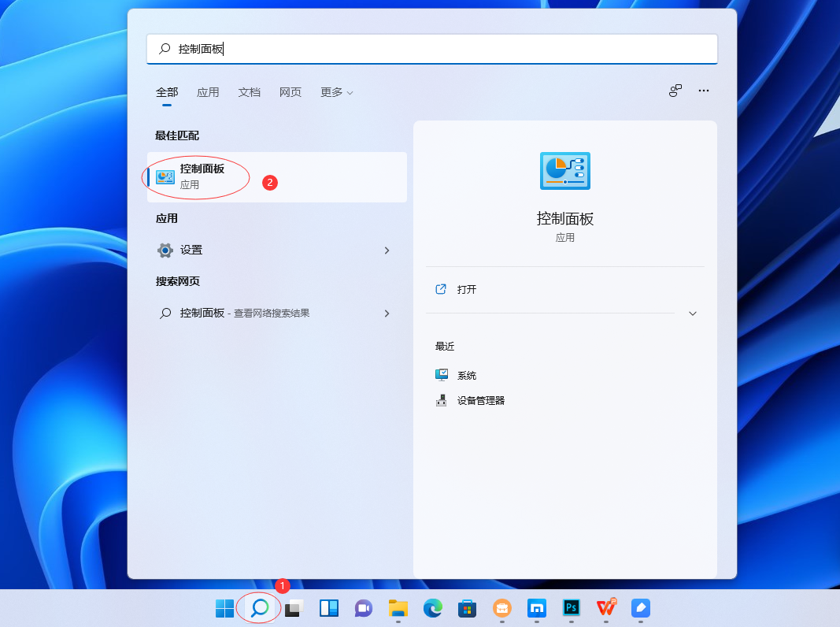Open the ellipsis options menu
Image resolution: width=840 pixels, height=627 pixels.
tap(703, 91)
